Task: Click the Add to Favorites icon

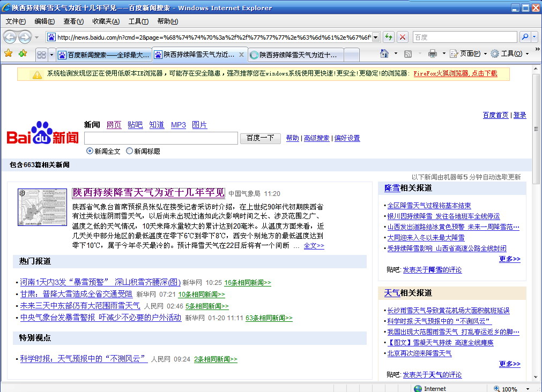Action: (x=23, y=54)
